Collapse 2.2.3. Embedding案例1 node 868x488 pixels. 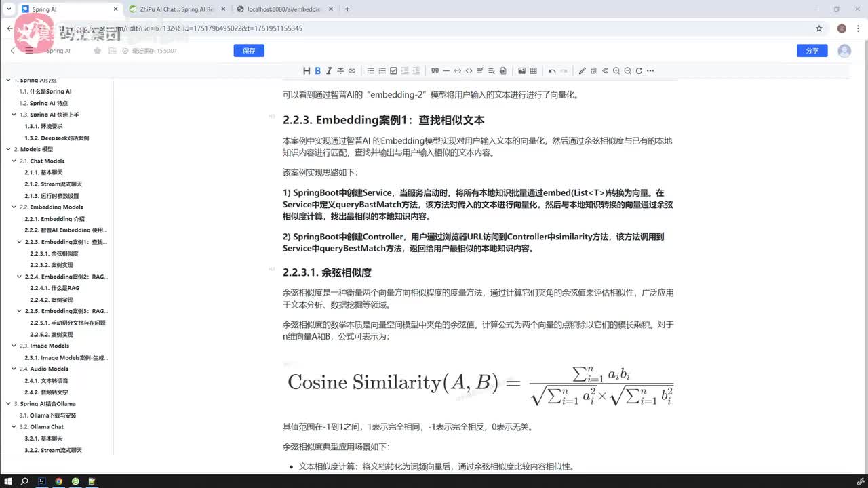pos(18,242)
